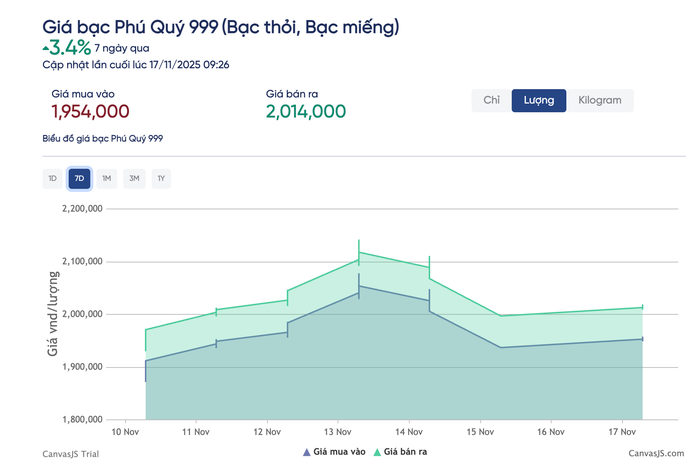Click the CanvasJS Trial text
698x468 pixels.
click(70, 453)
